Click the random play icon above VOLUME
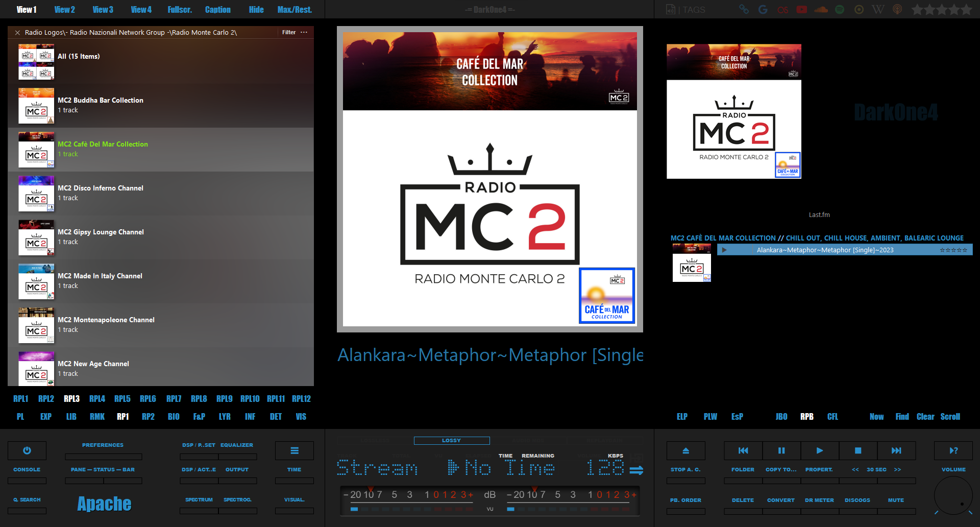 point(953,450)
